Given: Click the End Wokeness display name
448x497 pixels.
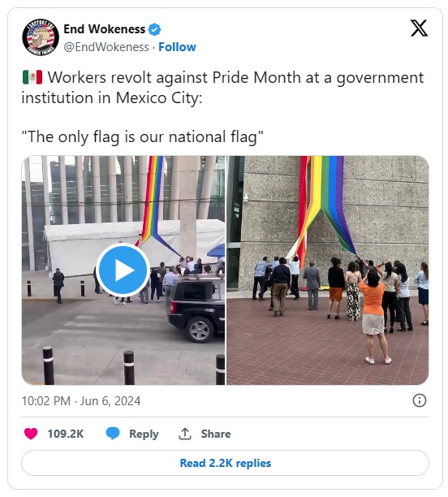Looking at the screenshot, I should tap(104, 29).
